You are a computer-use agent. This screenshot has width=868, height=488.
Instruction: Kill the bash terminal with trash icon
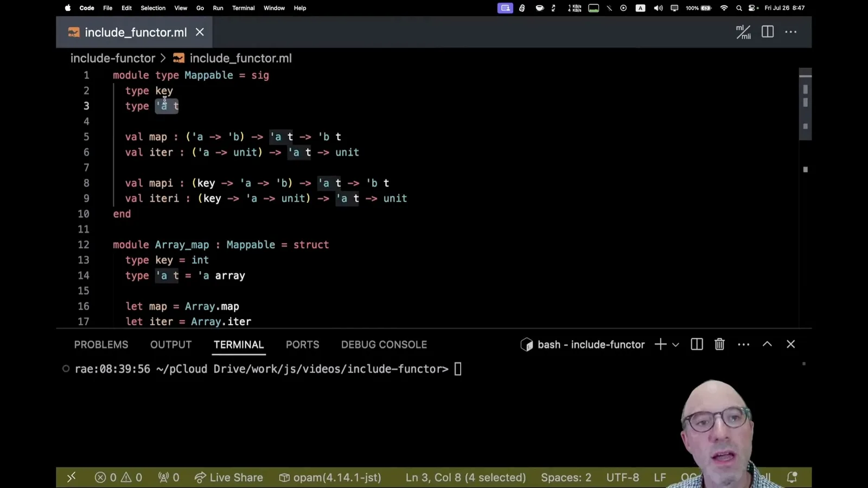719,344
